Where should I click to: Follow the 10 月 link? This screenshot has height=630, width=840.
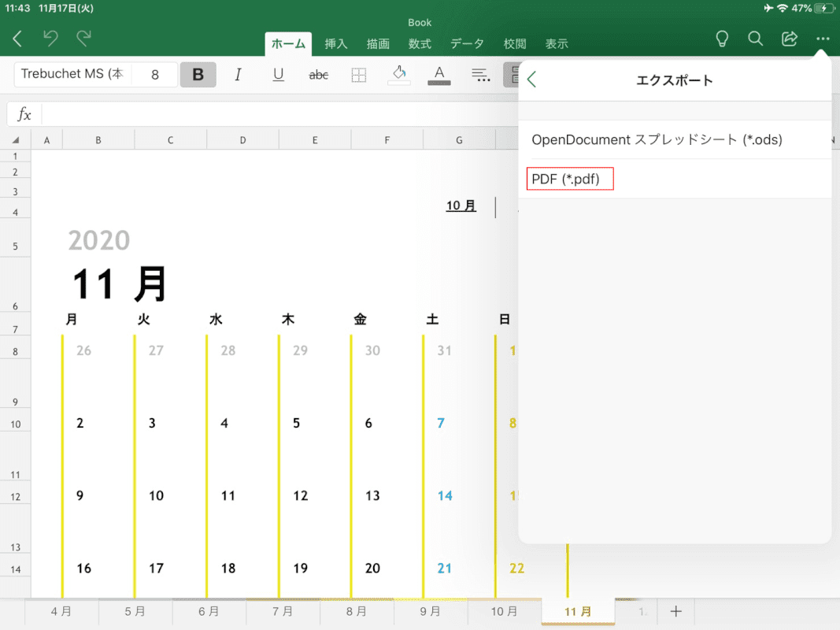point(461,206)
